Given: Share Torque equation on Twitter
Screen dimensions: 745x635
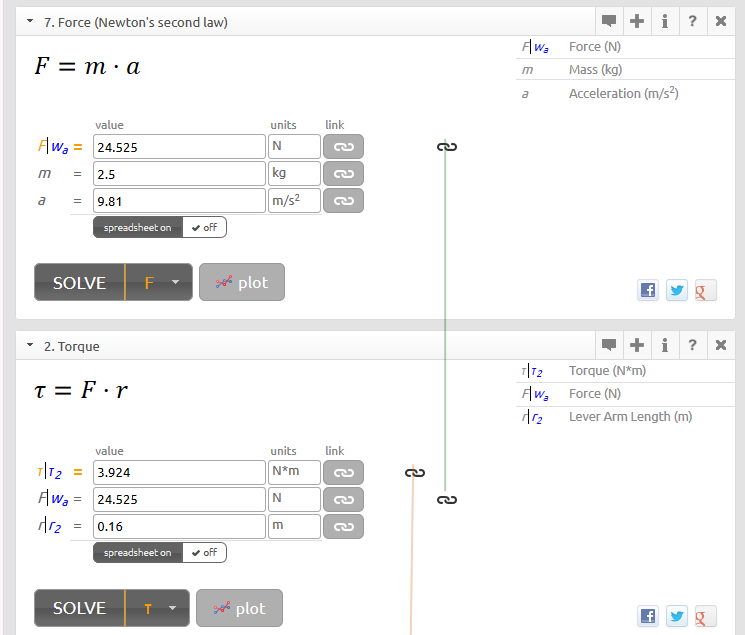Looking at the screenshot, I should pyautogui.click(x=677, y=615).
